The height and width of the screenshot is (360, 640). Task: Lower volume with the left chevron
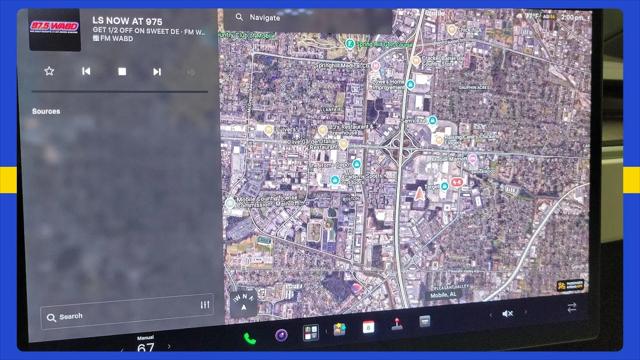coord(491,315)
